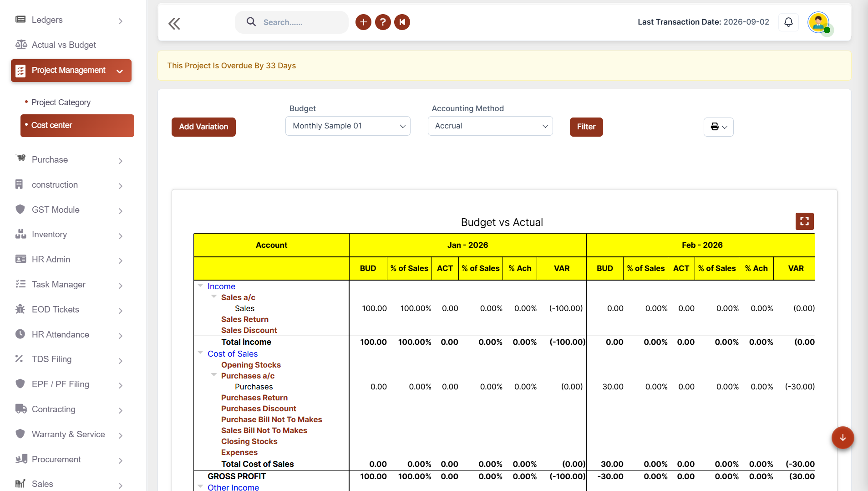868x491 pixels.
Task: Open the HR Attendance menu item
Action: click(x=61, y=334)
